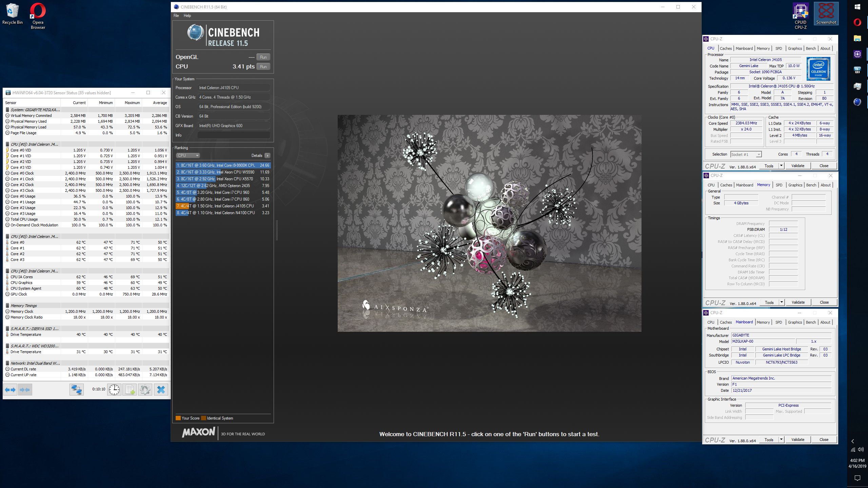Viewport: 868px width, 488px height.
Task: Open the Action Center notification icon
Action: point(857,478)
